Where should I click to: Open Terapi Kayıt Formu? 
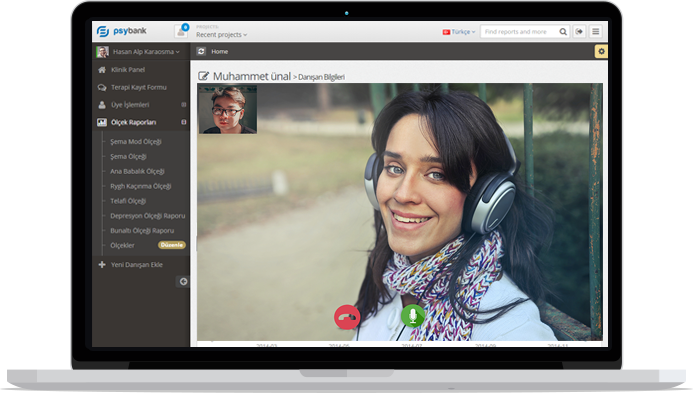[139, 88]
